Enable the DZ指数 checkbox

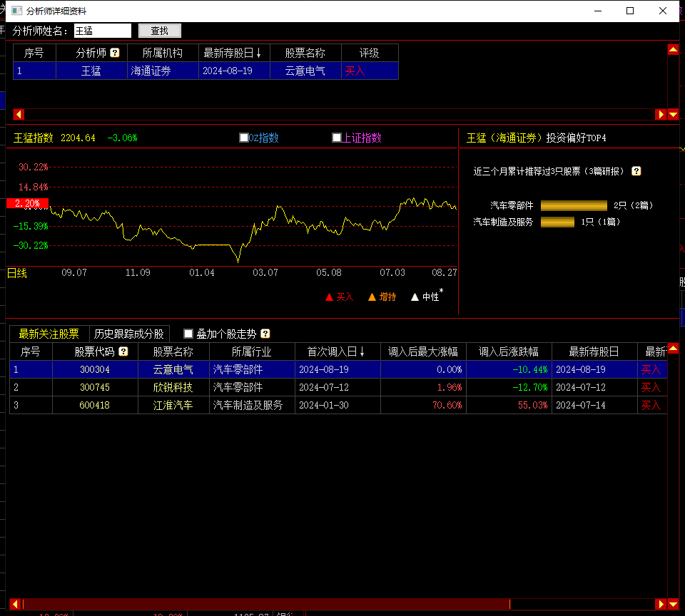243,138
